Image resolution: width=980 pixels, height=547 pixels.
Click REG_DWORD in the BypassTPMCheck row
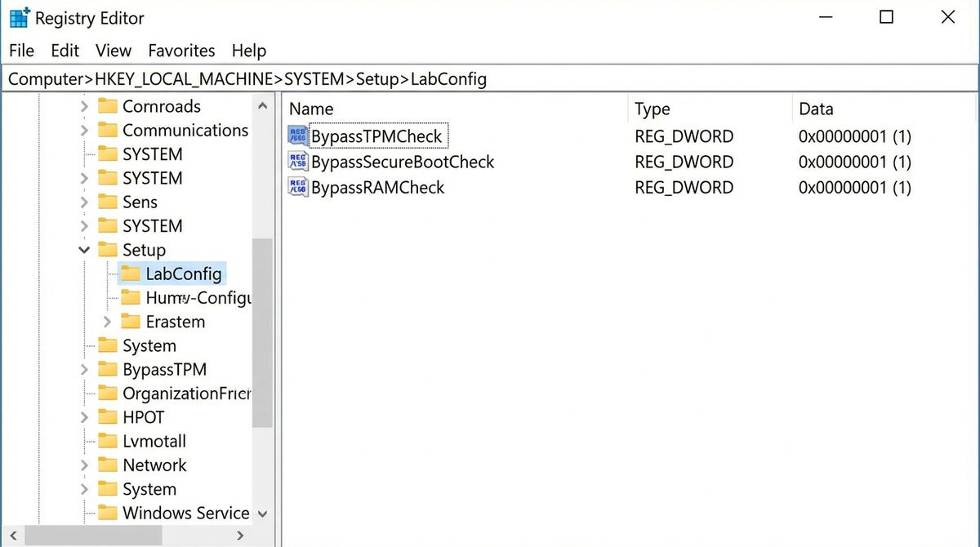684,136
